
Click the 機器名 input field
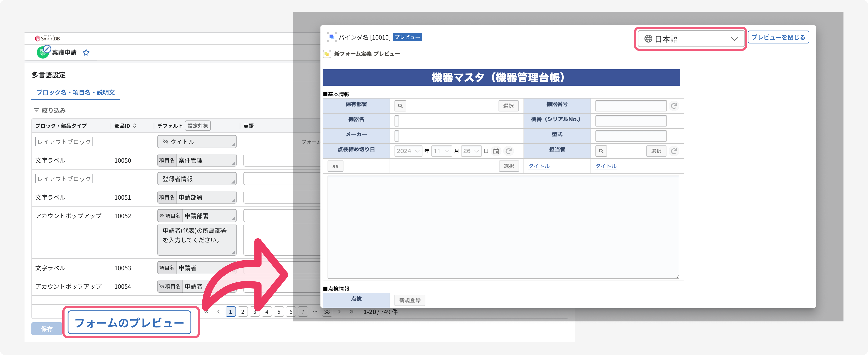click(x=397, y=121)
